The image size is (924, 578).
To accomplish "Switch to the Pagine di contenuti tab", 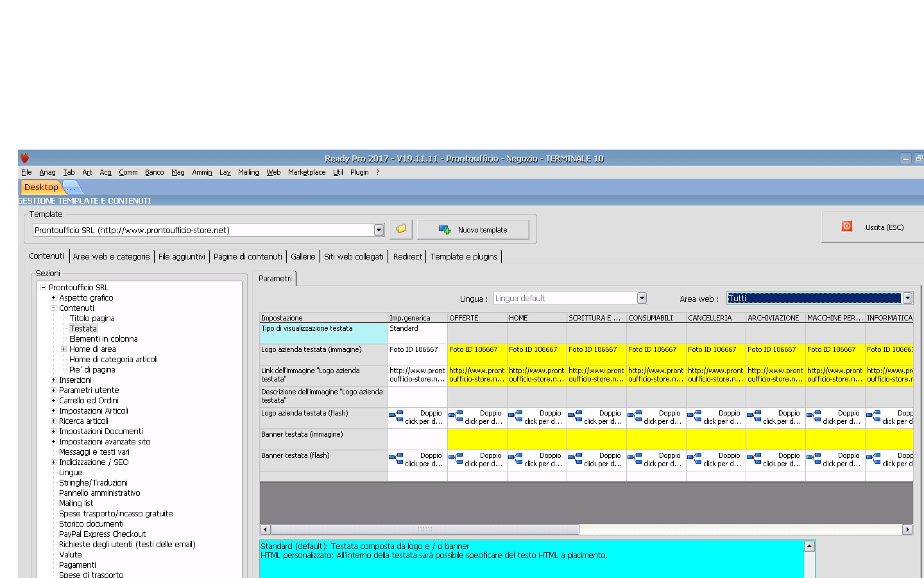I will 248,256.
